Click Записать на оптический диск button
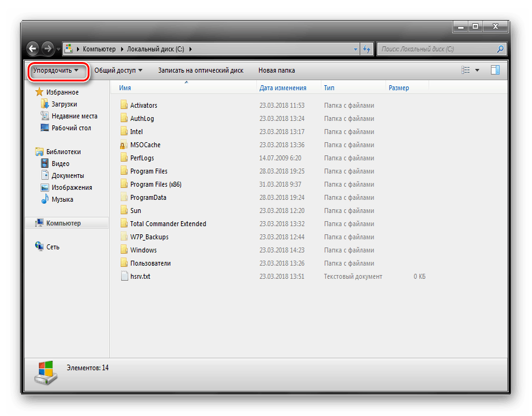Image resolution: width=532 pixels, height=416 pixels. coord(200,70)
